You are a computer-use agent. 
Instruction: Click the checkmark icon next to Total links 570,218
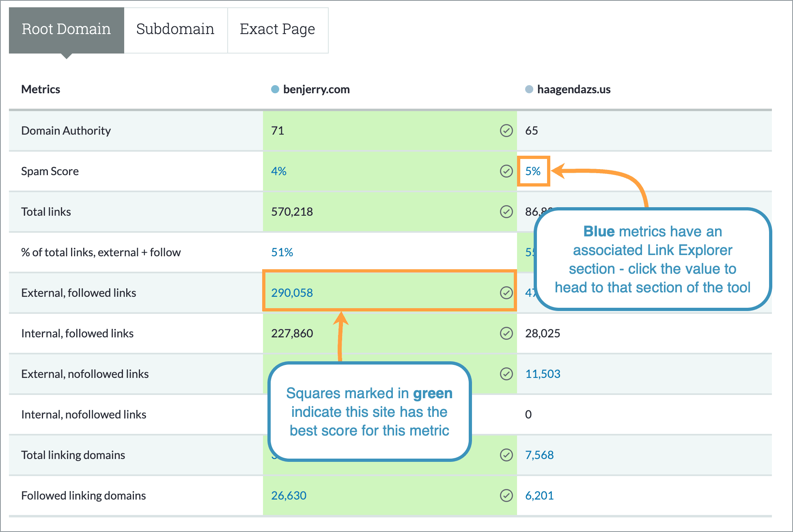coord(506,211)
